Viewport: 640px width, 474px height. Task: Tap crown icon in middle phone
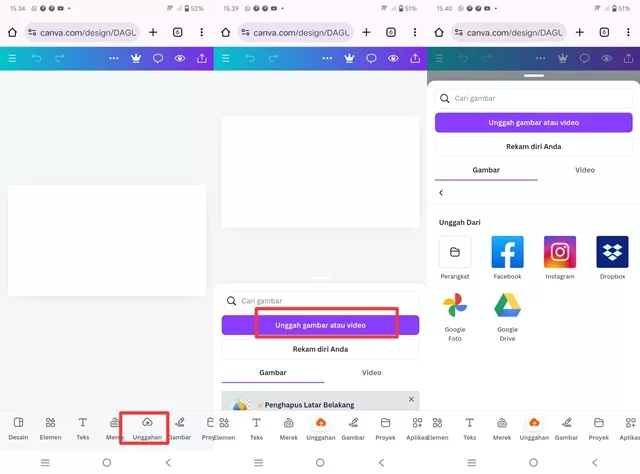click(x=349, y=58)
